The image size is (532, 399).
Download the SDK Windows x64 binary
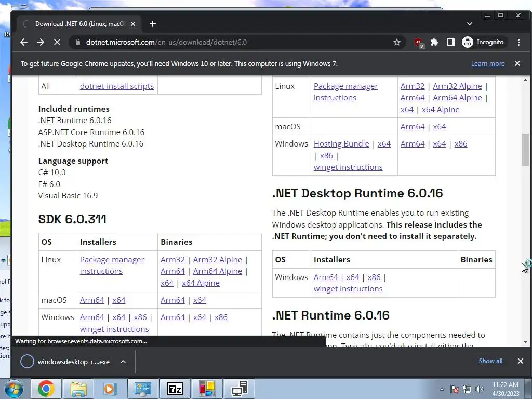coord(199,317)
